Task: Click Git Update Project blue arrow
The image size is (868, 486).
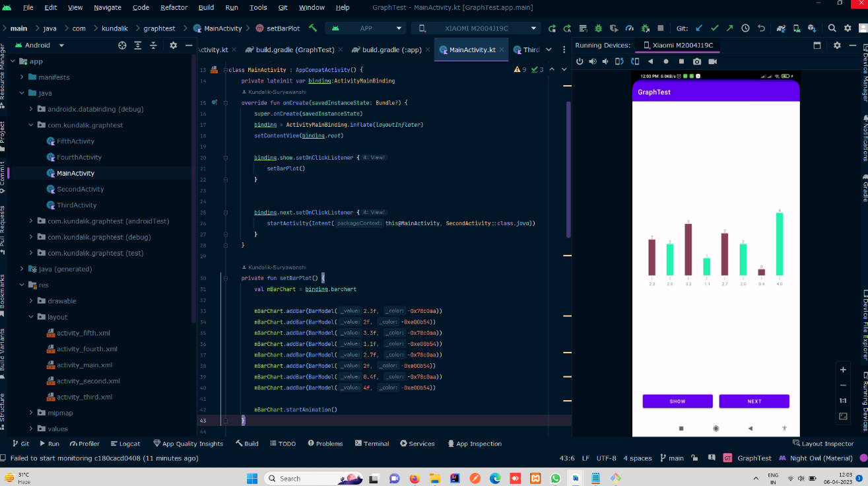Action: tap(699, 28)
